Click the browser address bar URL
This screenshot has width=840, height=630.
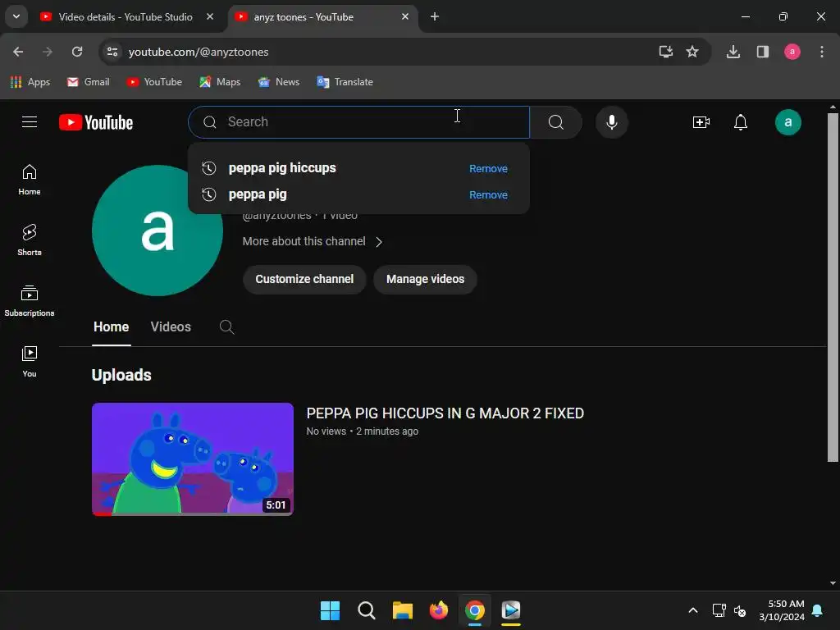pyautogui.click(x=199, y=52)
